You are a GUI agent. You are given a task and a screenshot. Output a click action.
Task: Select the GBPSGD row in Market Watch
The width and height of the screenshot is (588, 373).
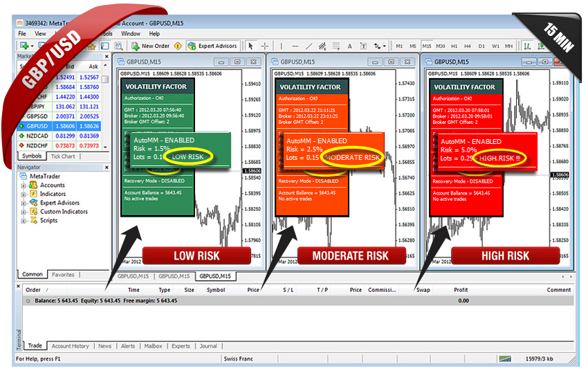click(59, 116)
